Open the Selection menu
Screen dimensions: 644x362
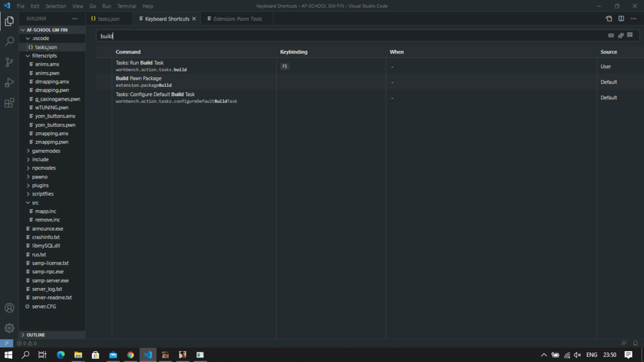tap(56, 6)
